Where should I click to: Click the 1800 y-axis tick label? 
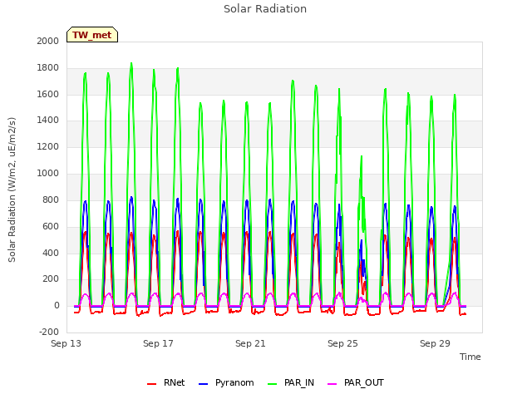coord(48,68)
